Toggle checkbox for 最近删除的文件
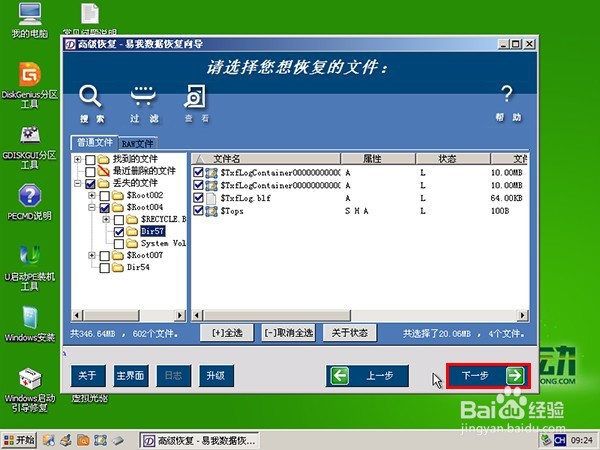 click(90, 171)
